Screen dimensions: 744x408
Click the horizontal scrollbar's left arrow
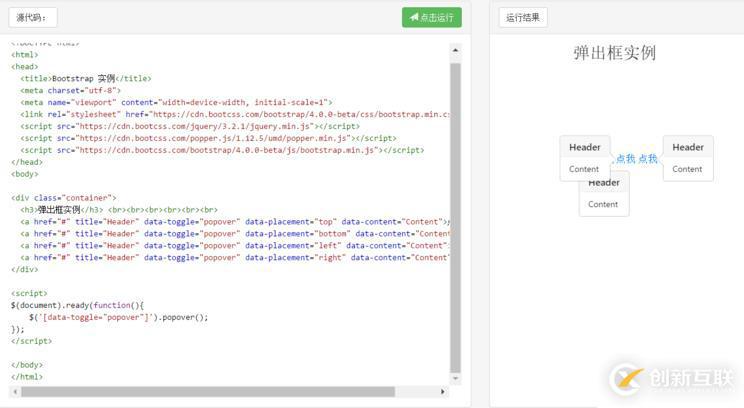tap(16, 392)
